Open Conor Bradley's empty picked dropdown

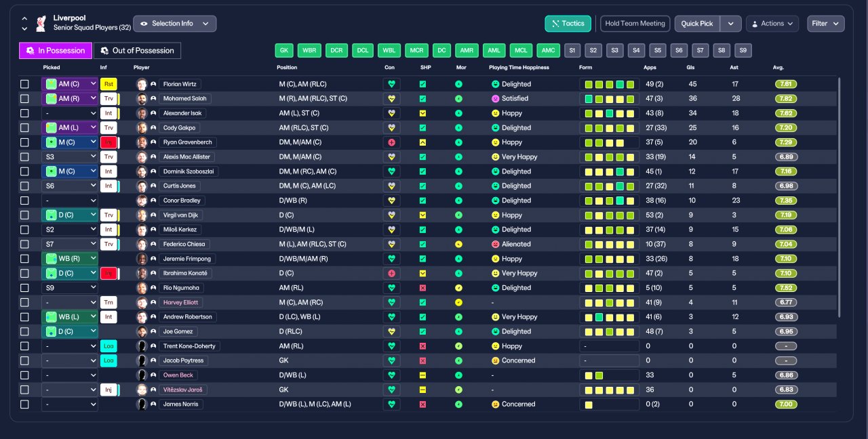pyautogui.click(x=70, y=201)
